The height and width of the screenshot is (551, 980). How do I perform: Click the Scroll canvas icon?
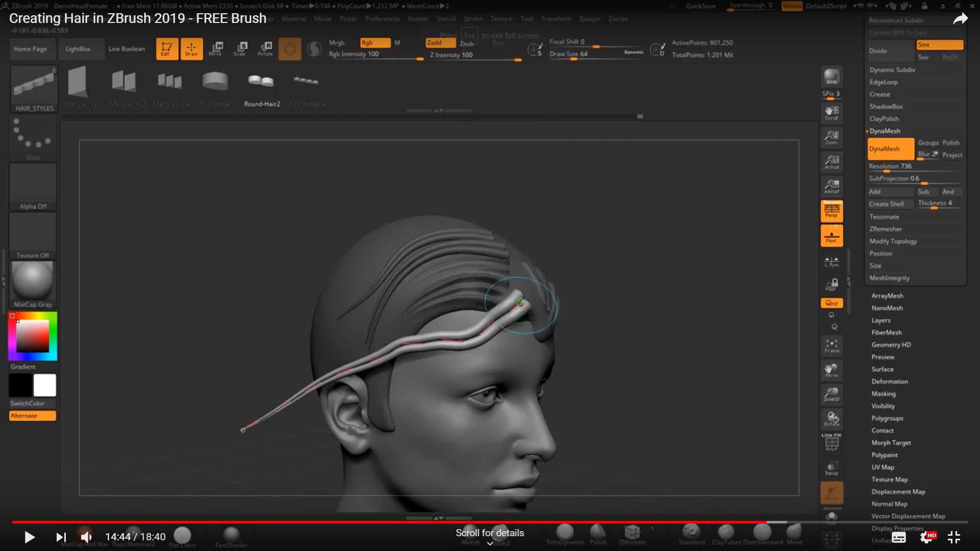tap(831, 113)
